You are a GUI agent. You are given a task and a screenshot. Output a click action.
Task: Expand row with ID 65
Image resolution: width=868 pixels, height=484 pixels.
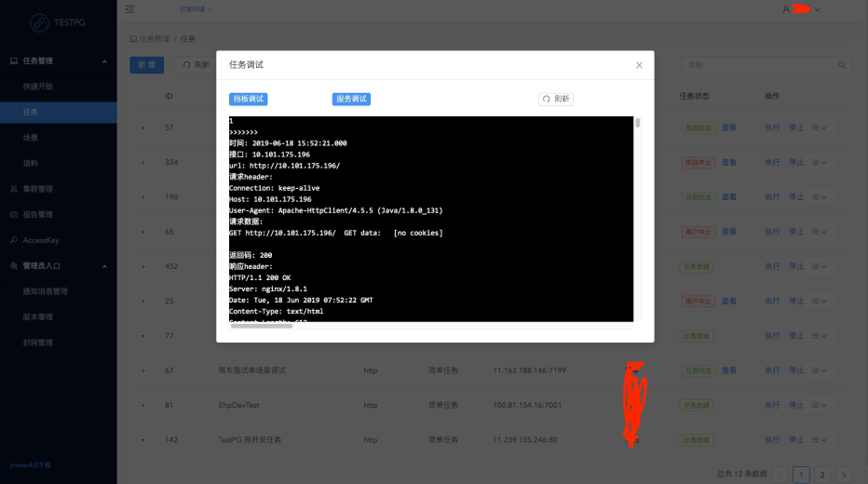tap(142, 232)
